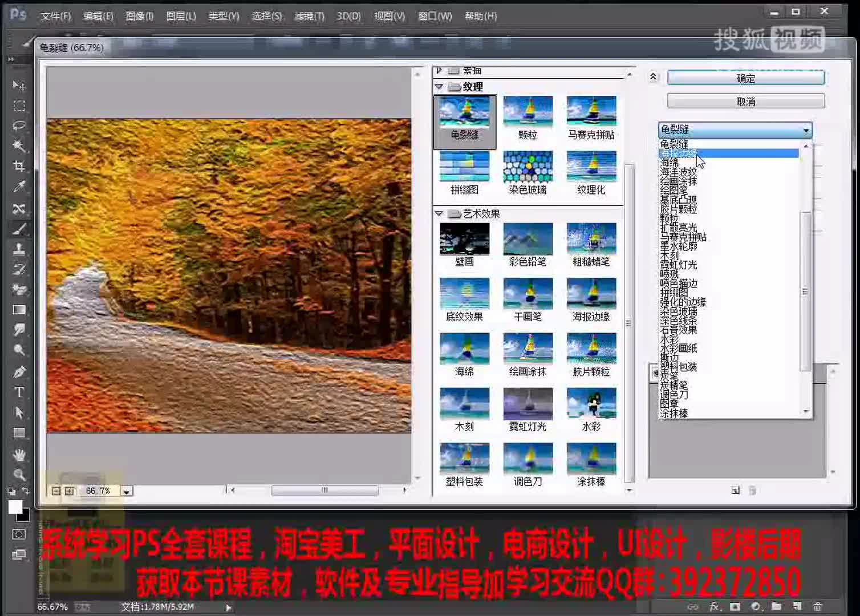Pick the 纹理化 filter thumbnail
The height and width of the screenshot is (616, 860).
[x=591, y=173]
